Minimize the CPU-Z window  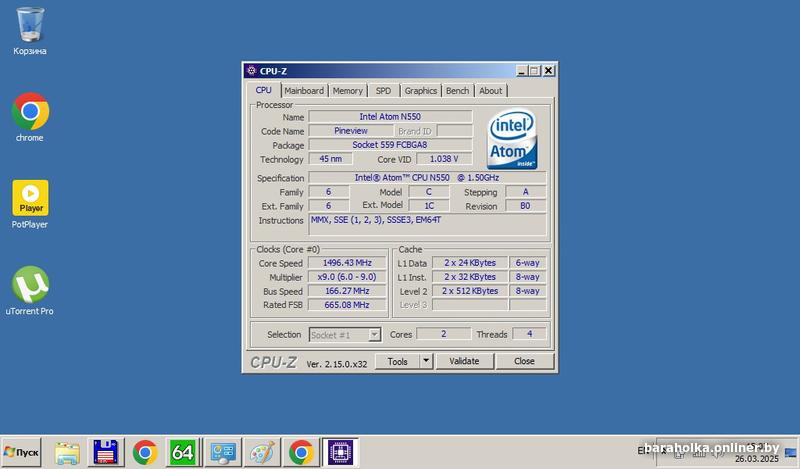tap(521, 70)
